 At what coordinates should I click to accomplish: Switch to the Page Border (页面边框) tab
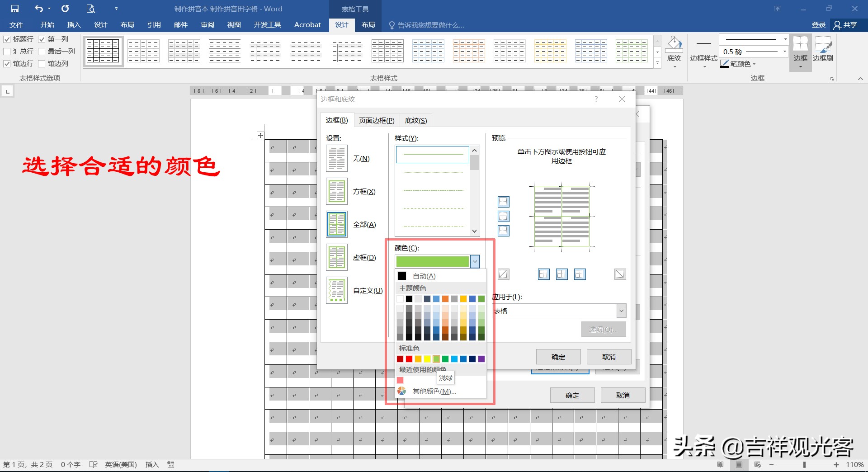376,120
